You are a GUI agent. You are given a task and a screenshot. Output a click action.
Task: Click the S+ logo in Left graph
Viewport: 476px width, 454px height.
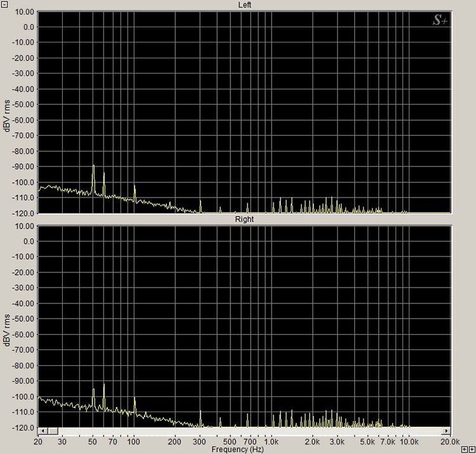pos(440,20)
